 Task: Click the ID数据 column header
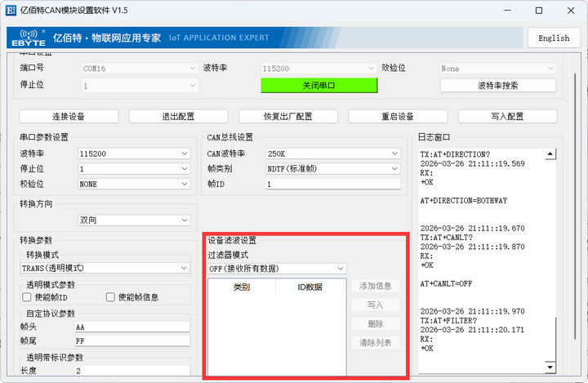(x=310, y=287)
